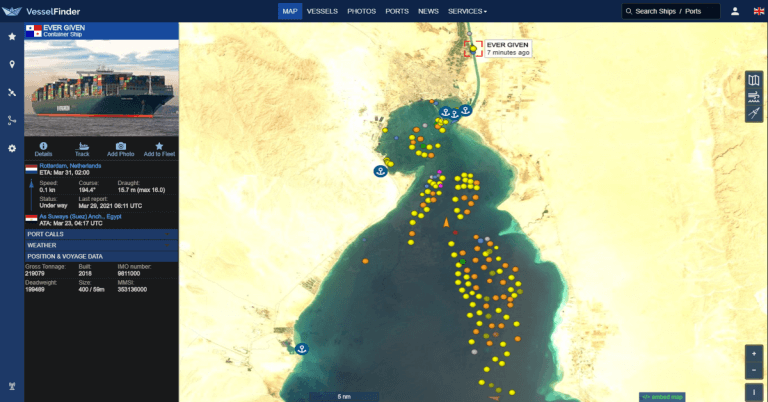Click the Built year 2018
The height and width of the screenshot is (402, 768).
point(85,274)
